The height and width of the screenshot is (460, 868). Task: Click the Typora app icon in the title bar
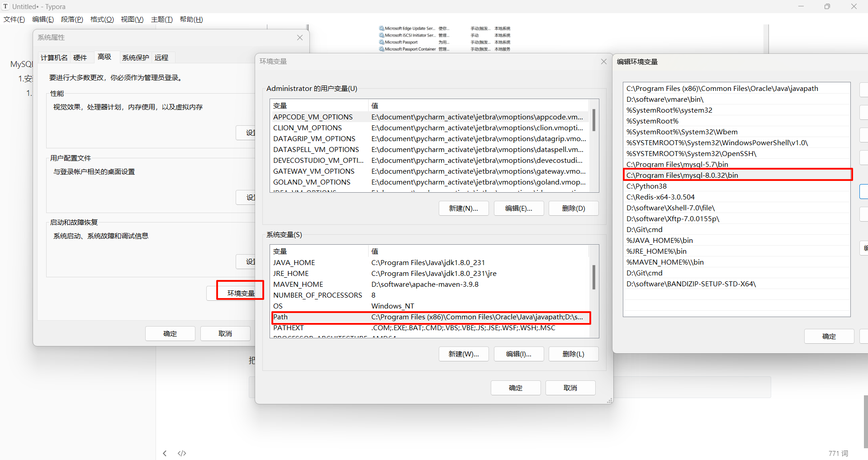tap(5, 6)
